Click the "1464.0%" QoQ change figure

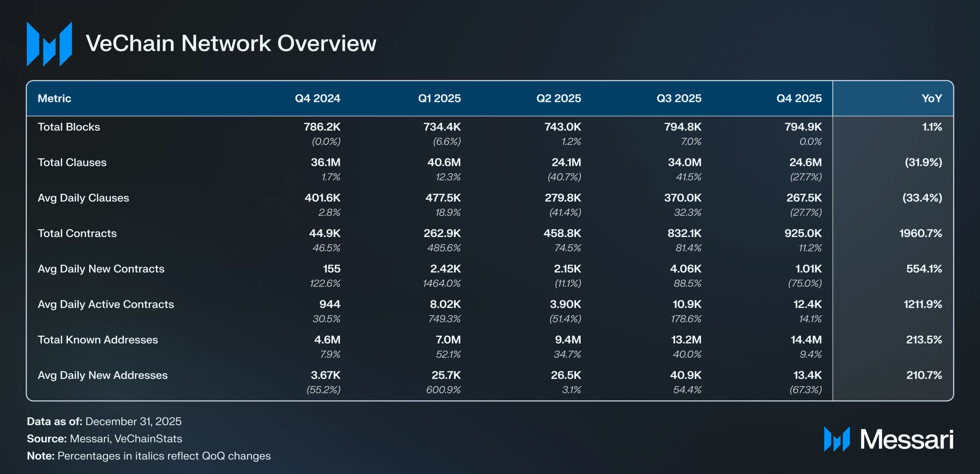point(442,284)
